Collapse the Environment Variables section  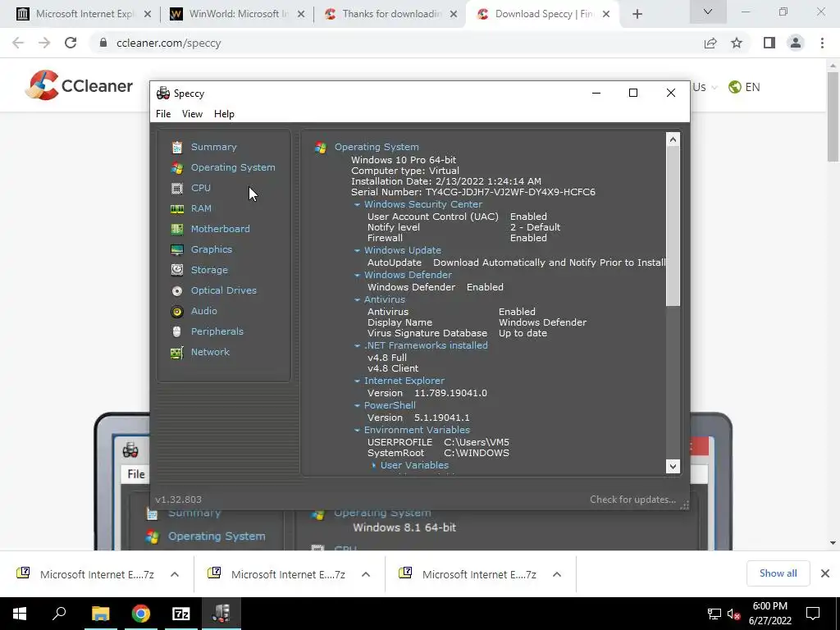tap(357, 431)
